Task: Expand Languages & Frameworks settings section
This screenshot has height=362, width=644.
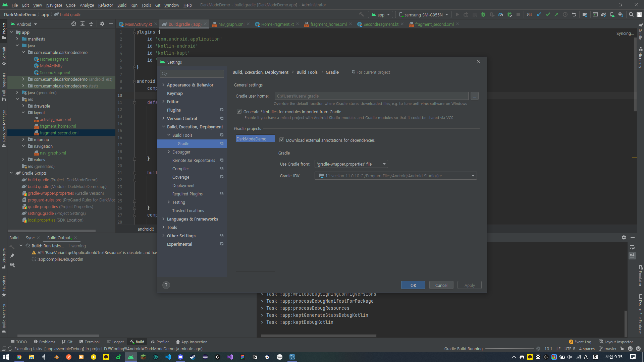Action: point(163,219)
